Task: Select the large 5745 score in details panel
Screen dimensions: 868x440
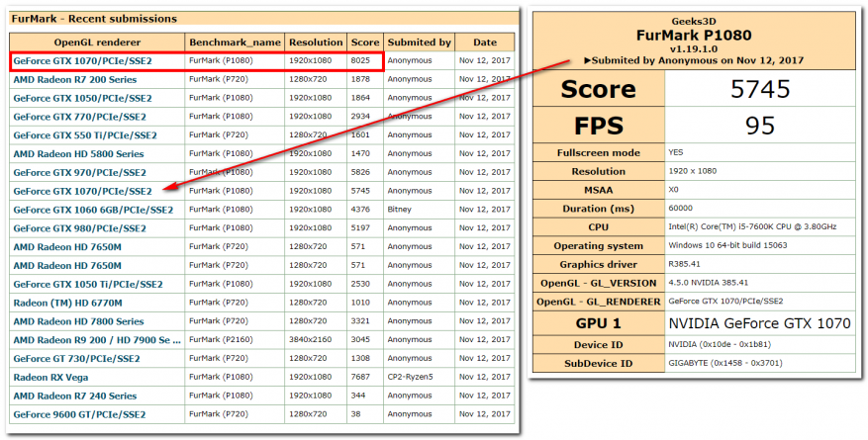Action: (760, 89)
